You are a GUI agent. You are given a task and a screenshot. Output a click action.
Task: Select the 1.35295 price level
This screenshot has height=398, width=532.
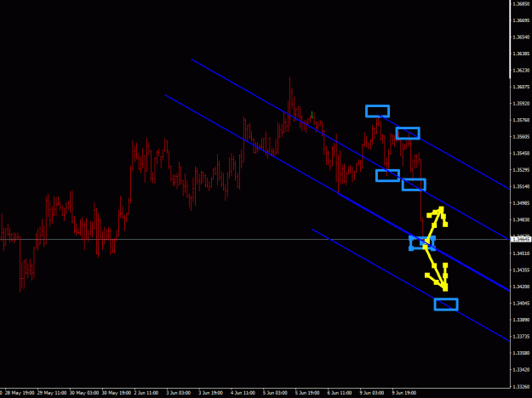(x=522, y=170)
